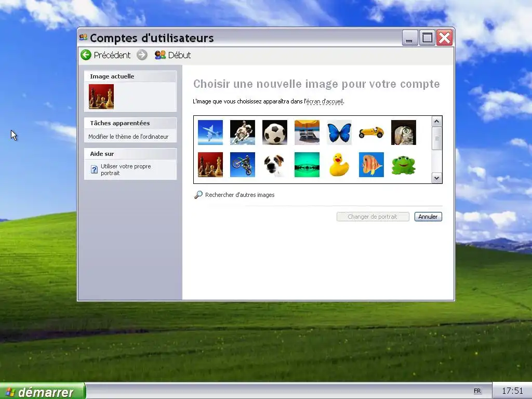Click the Comptes d'utilisateurs title bar icon
Viewport: 532px width, 399px height.
pyautogui.click(x=83, y=37)
